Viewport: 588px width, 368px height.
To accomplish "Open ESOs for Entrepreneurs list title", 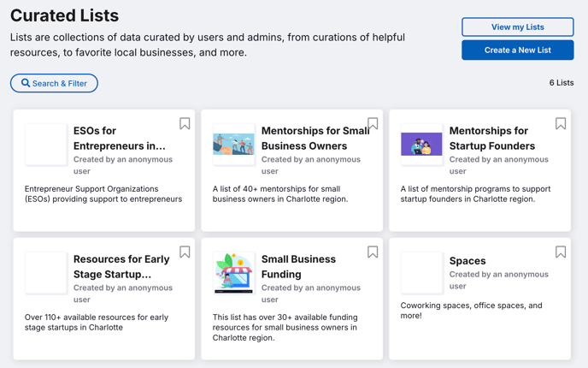I will point(120,138).
